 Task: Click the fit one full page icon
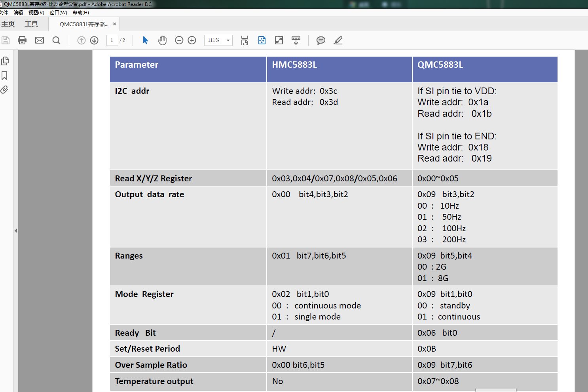click(262, 40)
